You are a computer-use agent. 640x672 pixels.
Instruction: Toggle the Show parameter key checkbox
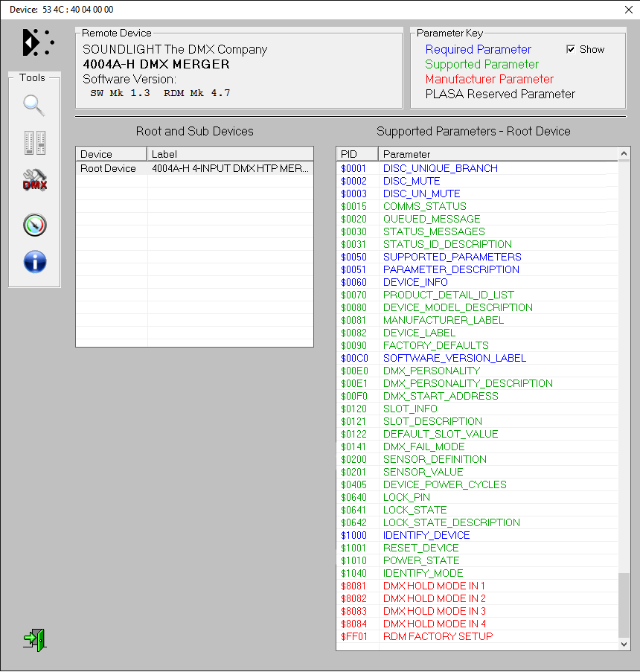pyautogui.click(x=571, y=50)
